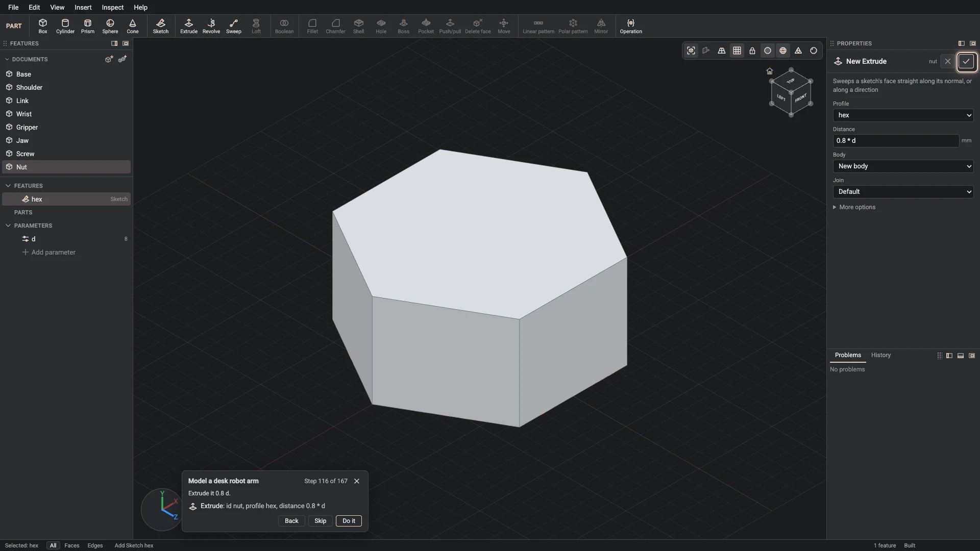The width and height of the screenshot is (980, 551).
Task: Toggle solid shading circle mode
Action: pos(768,51)
